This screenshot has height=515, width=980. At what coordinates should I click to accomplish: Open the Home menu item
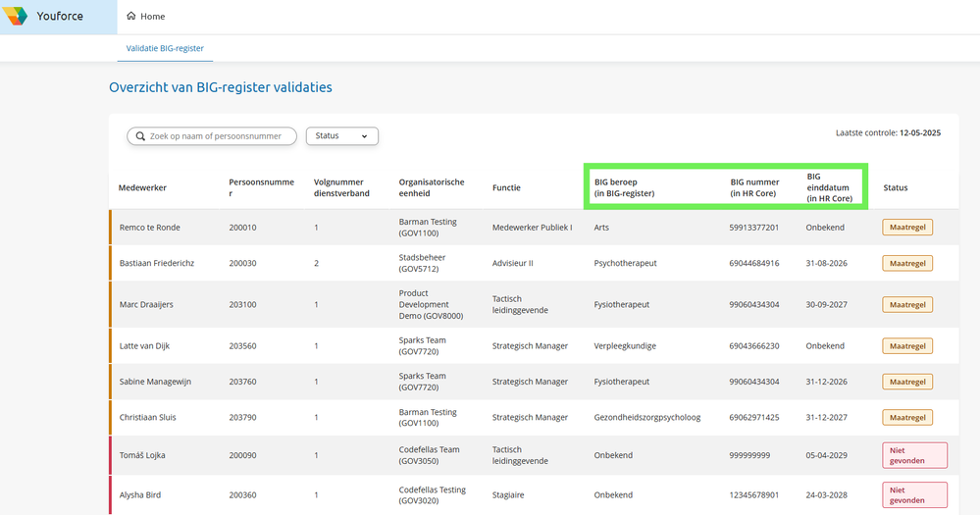[146, 17]
